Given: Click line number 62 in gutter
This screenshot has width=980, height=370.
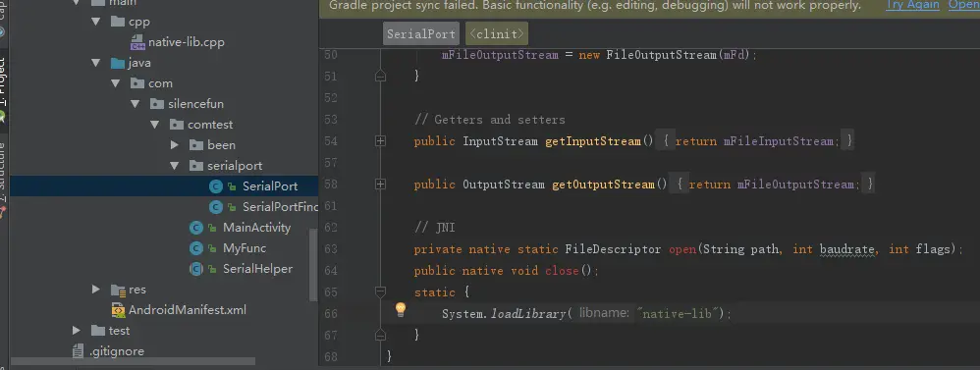Looking at the screenshot, I should click(331, 228).
